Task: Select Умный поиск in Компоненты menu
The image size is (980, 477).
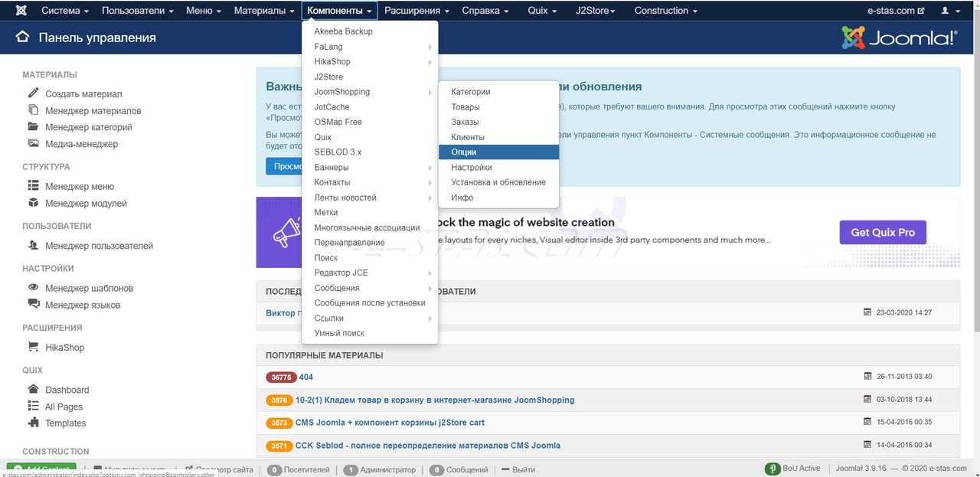Action: pyautogui.click(x=371, y=333)
